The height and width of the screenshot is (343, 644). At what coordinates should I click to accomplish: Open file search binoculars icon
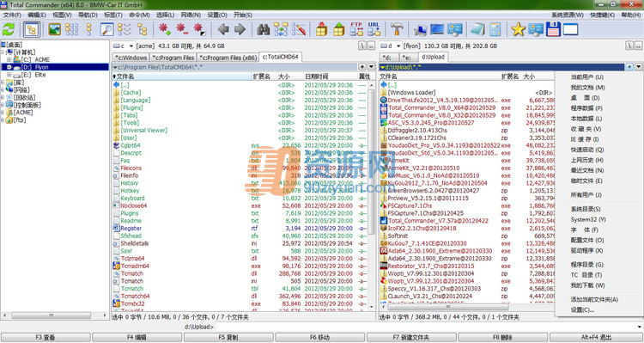(264, 29)
